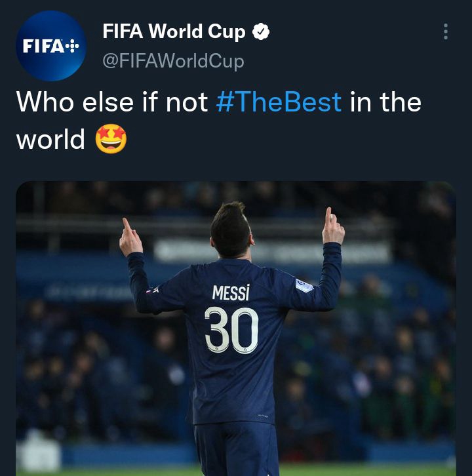Open the FIFA+ profile avatar
Viewport: 472px width, 476px height.
(51, 46)
